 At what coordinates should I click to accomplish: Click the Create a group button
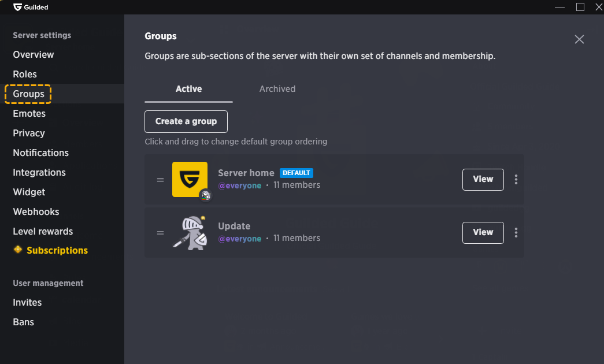186,122
